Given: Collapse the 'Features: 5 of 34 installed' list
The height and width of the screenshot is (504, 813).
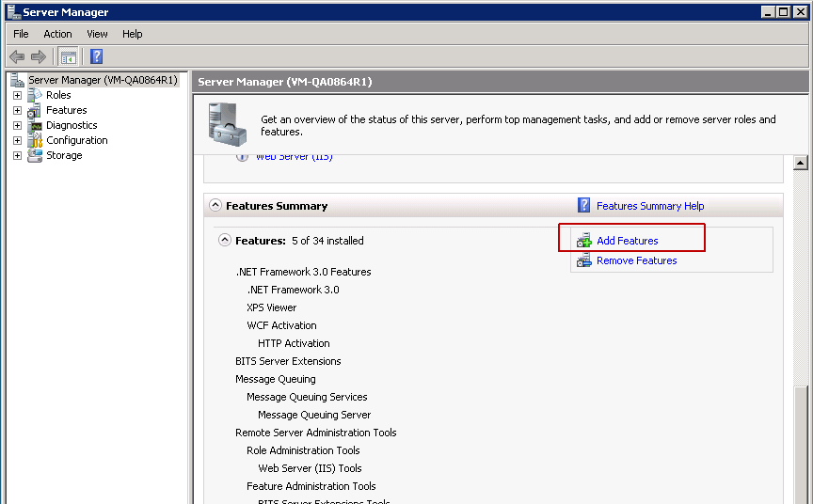Looking at the screenshot, I should point(225,241).
